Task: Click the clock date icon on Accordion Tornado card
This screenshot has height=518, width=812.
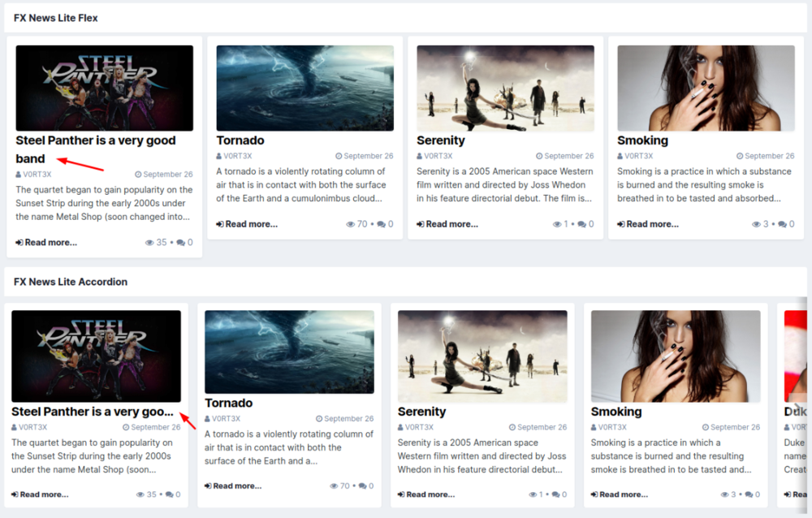Action: point(319,419)
